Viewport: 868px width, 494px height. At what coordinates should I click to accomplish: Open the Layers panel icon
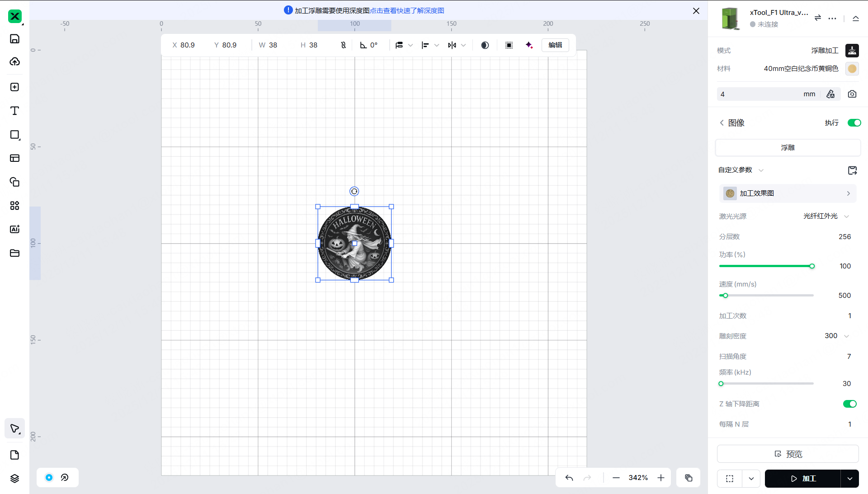pos(14,479)
